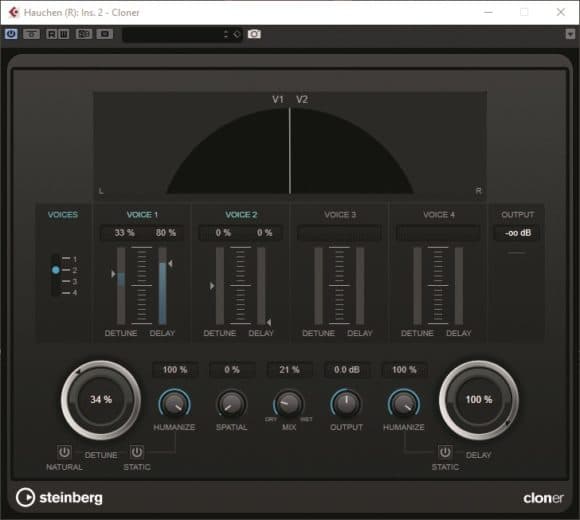The image size is (580, 520).
Task: Click the Voice 2 delay slider
Action: [x=261, y=286]
